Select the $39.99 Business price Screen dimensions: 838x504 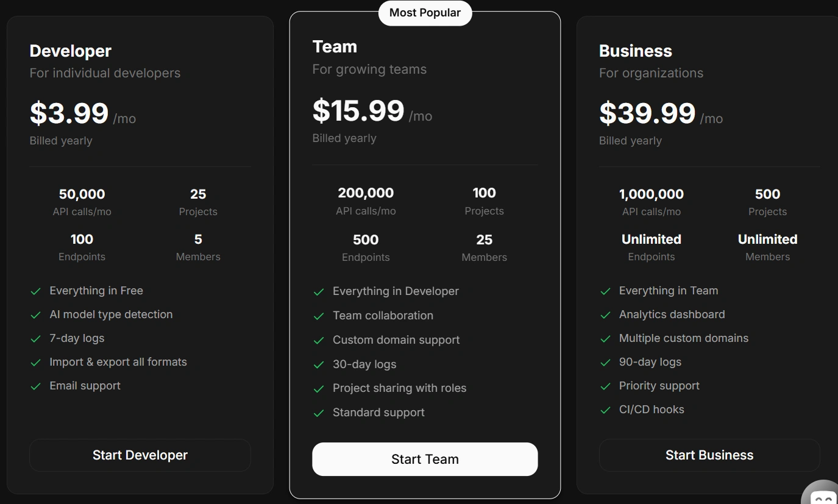tap(647, 113)
